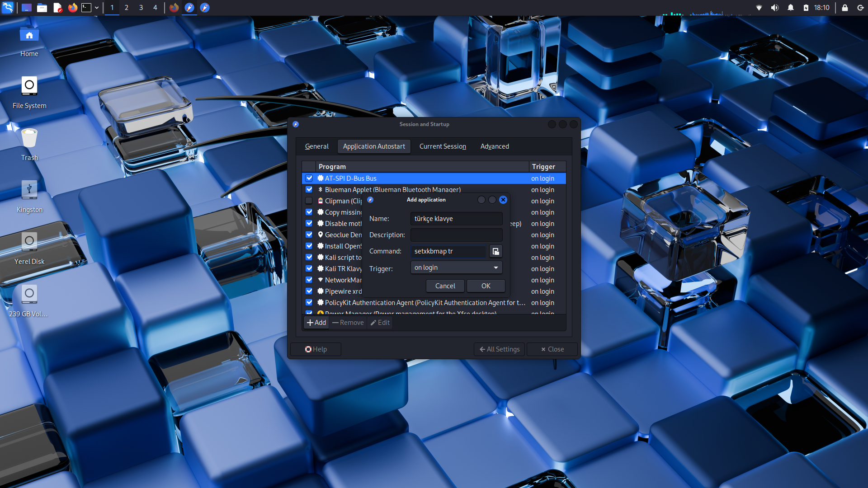The image size is (868, 488).
Task: Click the Add application dialog title icon
Action: (x=370, y=200)
